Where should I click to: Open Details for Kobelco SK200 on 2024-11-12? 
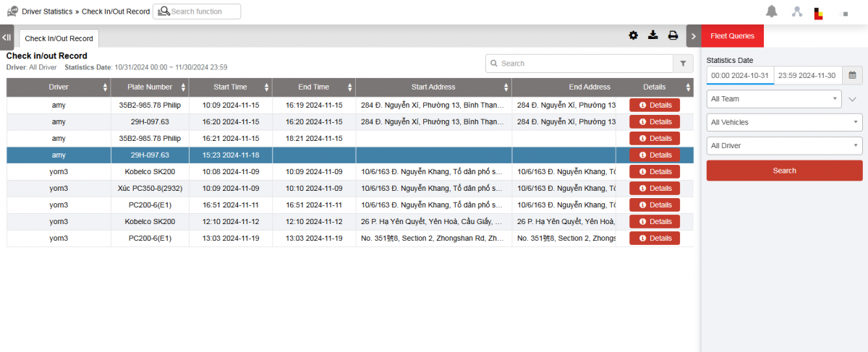point(655,221)
